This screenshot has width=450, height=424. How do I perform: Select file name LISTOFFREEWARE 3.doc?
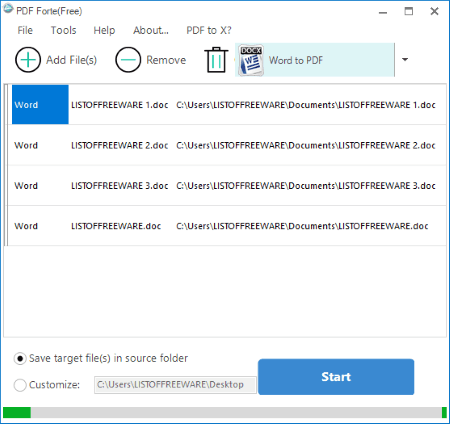tap(119, 186)
